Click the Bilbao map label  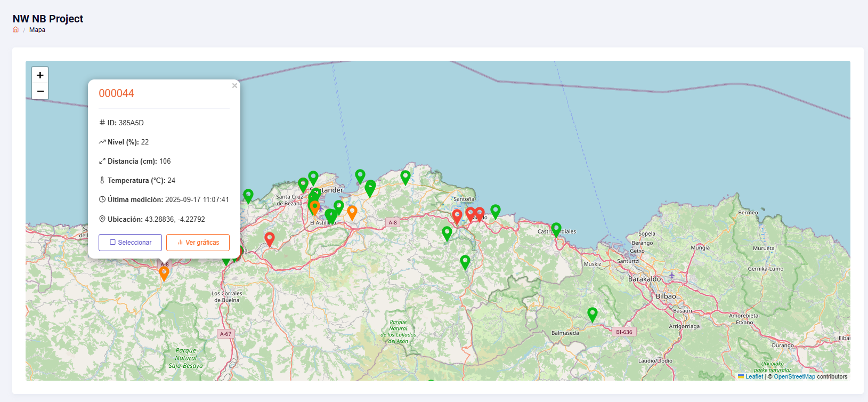666,296
